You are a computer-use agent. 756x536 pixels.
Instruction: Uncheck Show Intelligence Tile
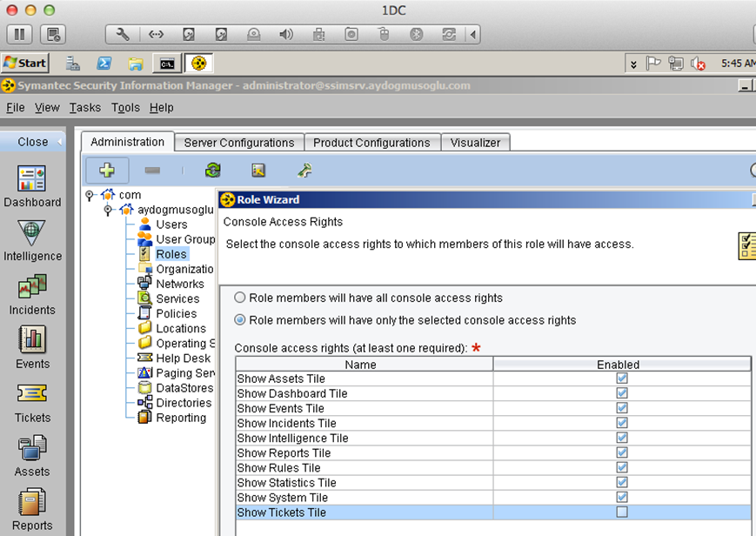pyautogui.click(x=622, y=438)
